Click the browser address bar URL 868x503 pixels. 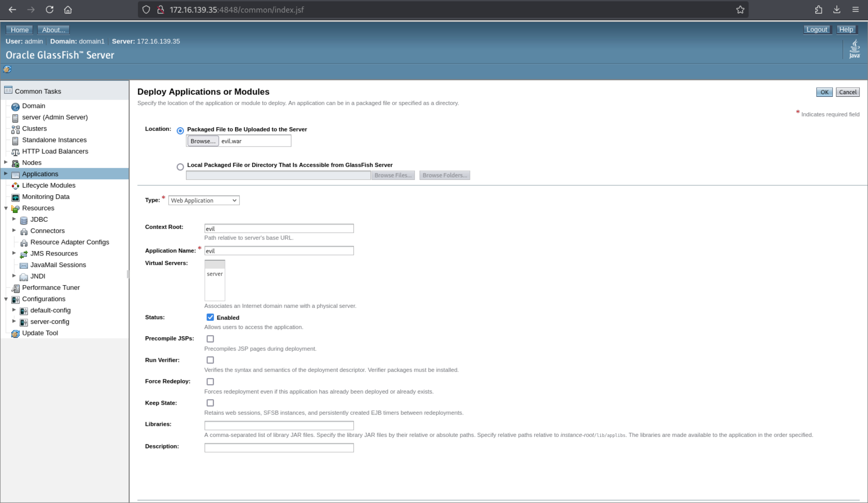237,10
